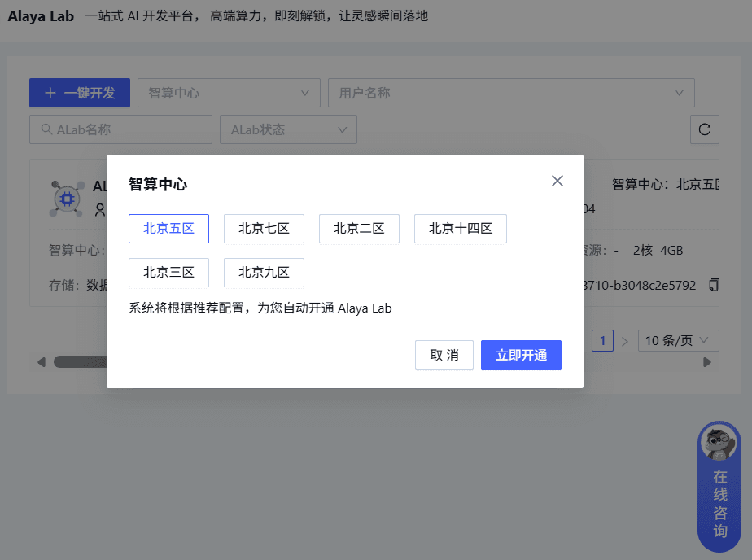752x560 pixels.
Task: Choose 北京二区 data center
Action: point(359,229)
